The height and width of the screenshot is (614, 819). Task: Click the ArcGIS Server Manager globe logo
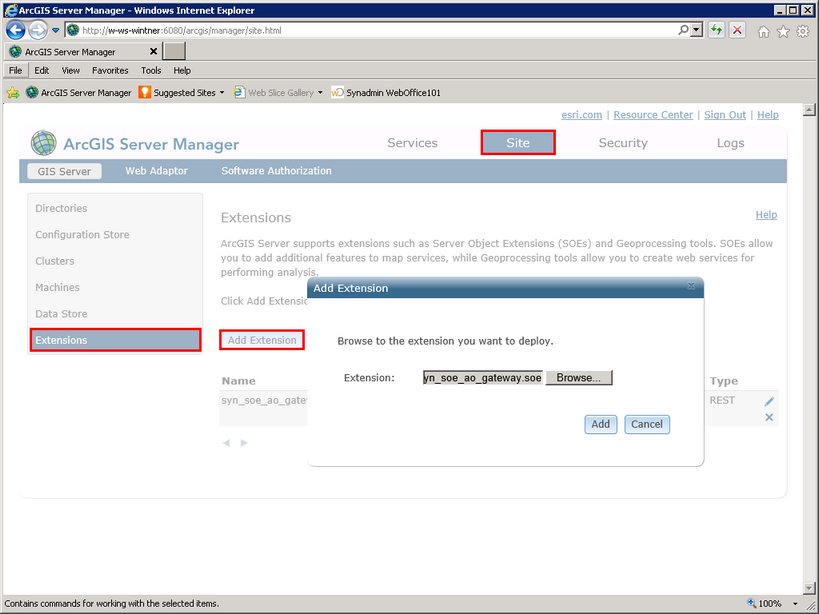coord(42,143)
